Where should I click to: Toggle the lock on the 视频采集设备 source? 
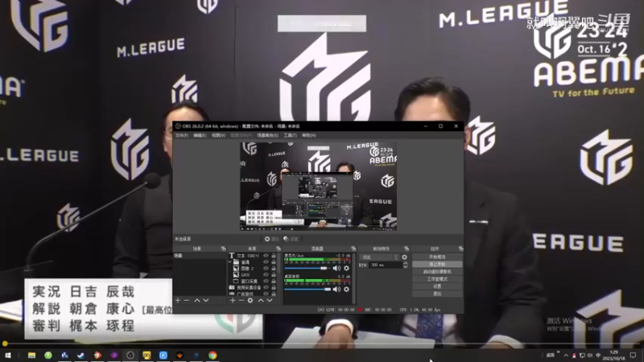(x=274, y=288)
